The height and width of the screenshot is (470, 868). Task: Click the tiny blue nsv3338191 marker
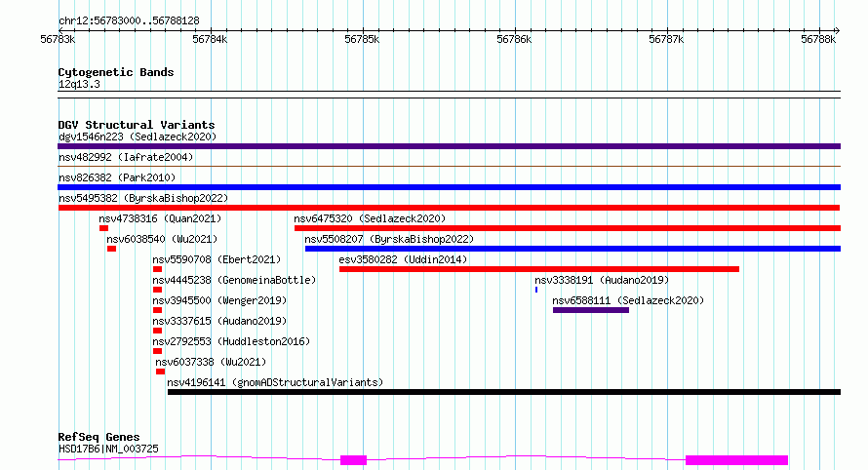click(x=536, y=290)
